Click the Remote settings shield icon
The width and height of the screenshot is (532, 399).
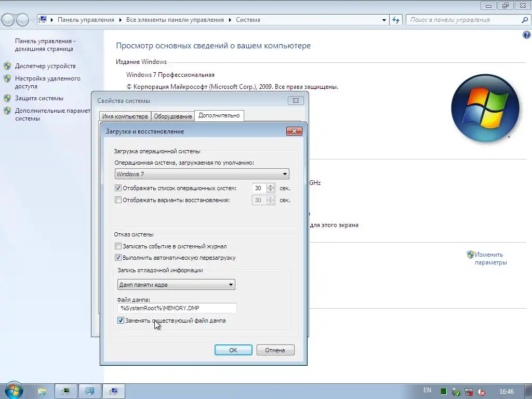click(x=7, y=78)
